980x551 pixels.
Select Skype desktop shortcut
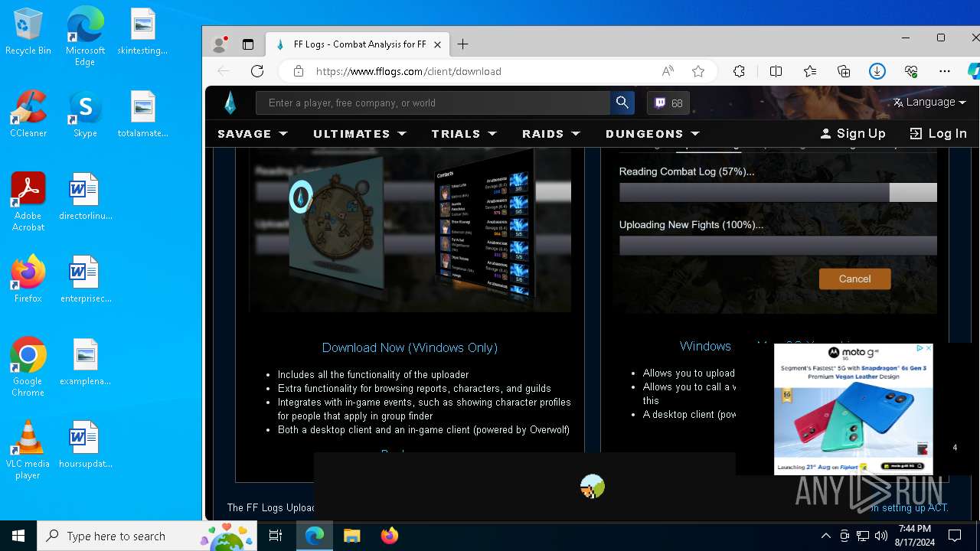[85, 114]
